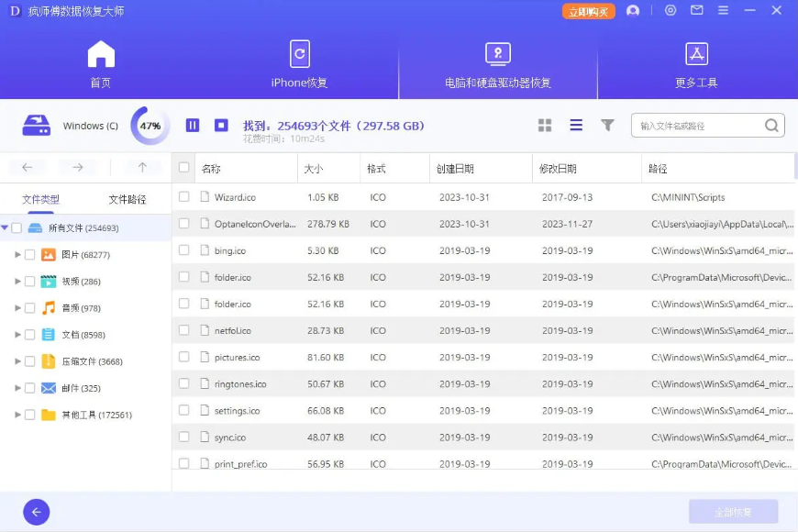Check the bing.ico file checkbox

183,250
